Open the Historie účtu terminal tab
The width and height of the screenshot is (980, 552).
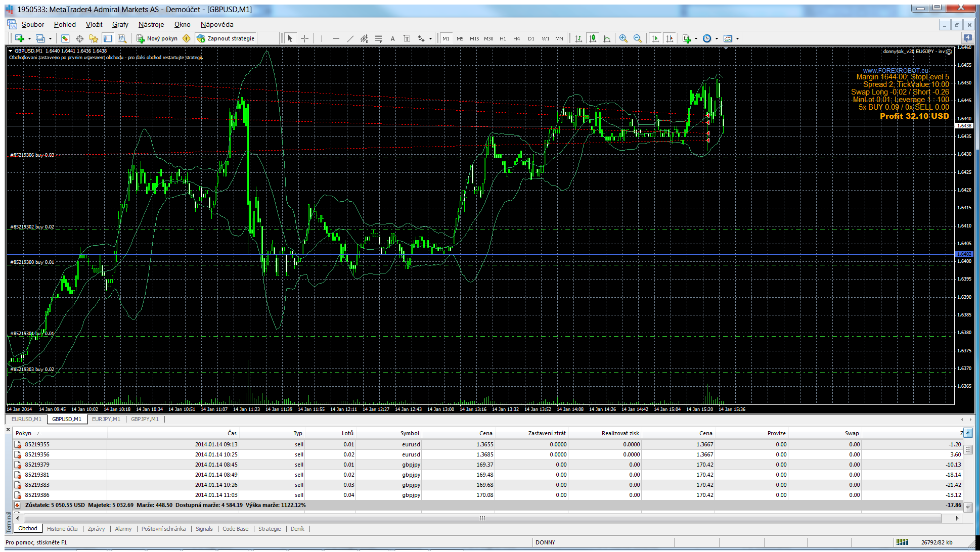tap(62, 529)
